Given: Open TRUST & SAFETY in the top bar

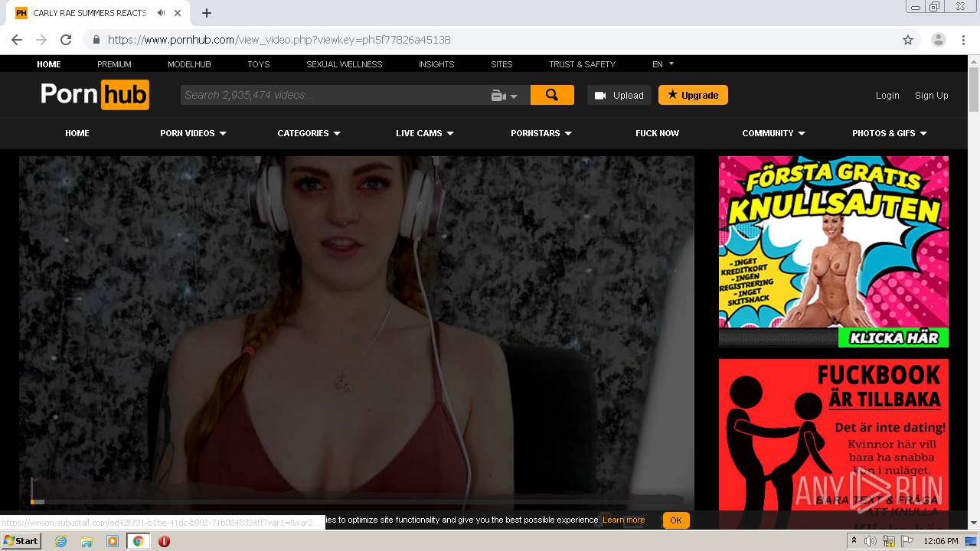Looking at the screenshot, I should tap(582, 64).
